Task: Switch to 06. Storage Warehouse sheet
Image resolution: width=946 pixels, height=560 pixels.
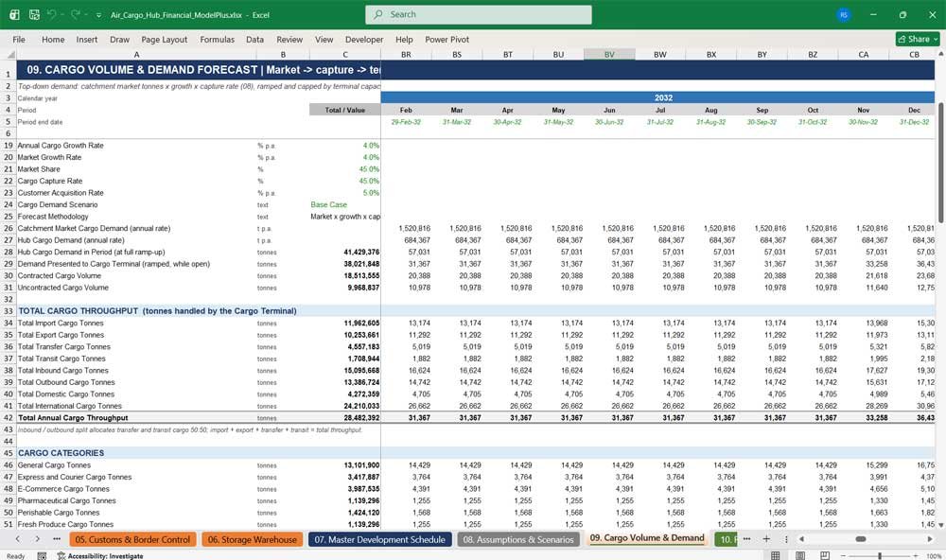Action: [253, 539]
